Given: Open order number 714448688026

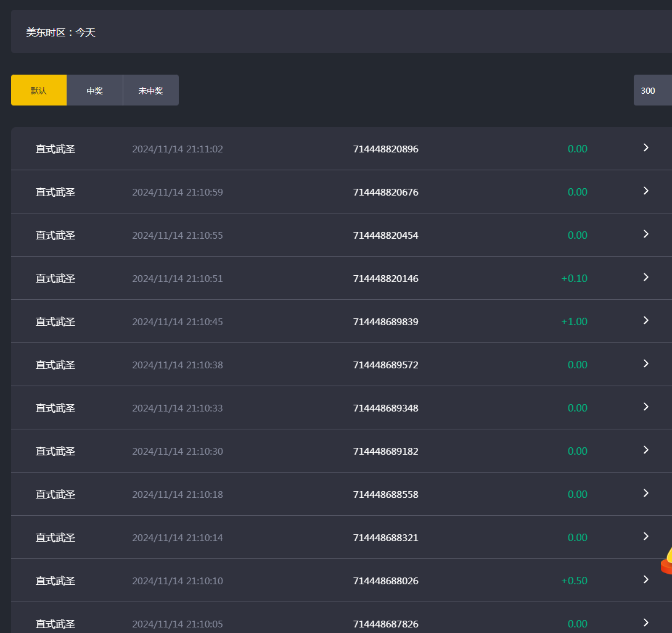Looking at the screenshot, I should [x=385, y=581].
